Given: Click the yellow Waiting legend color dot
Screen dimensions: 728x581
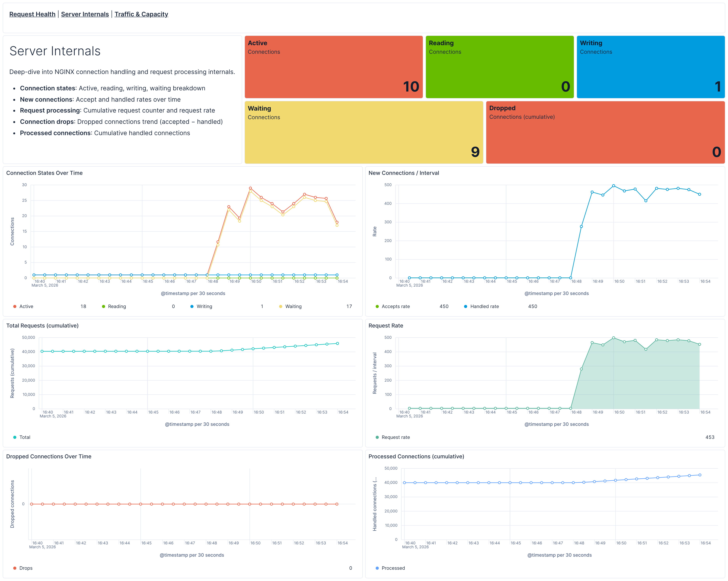Looking at the screenshot, I should (281, 306).
